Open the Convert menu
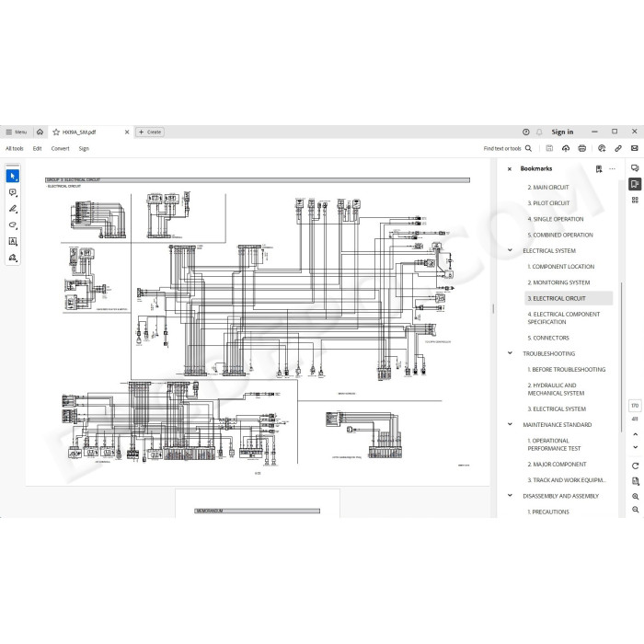 click(60, 148)
